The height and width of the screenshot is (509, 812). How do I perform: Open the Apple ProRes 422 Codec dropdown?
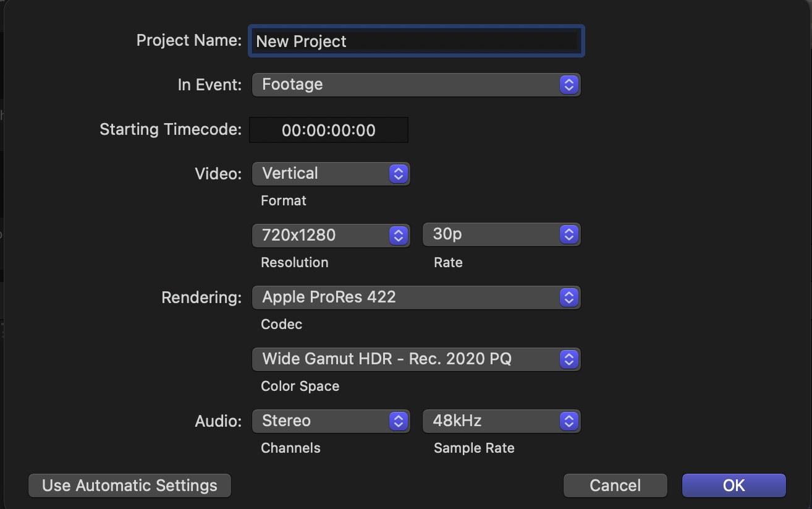[416, 297]
